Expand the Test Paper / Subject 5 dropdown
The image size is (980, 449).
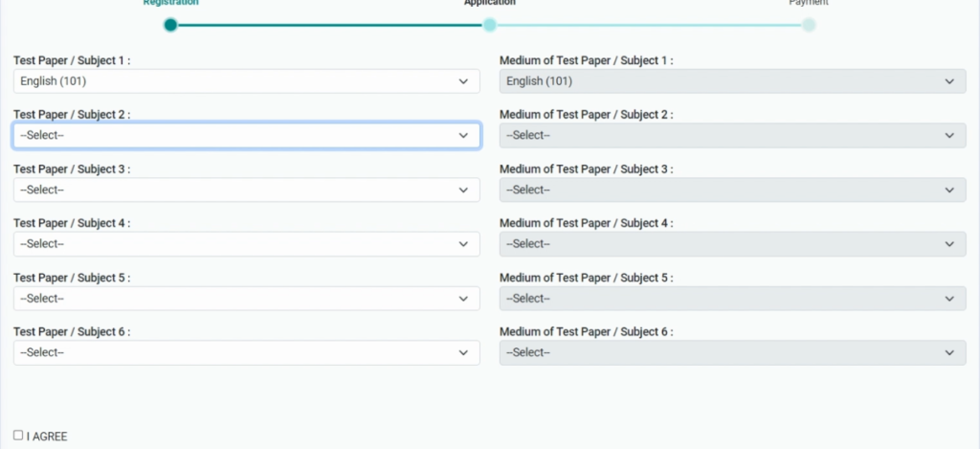coord(246,299)
